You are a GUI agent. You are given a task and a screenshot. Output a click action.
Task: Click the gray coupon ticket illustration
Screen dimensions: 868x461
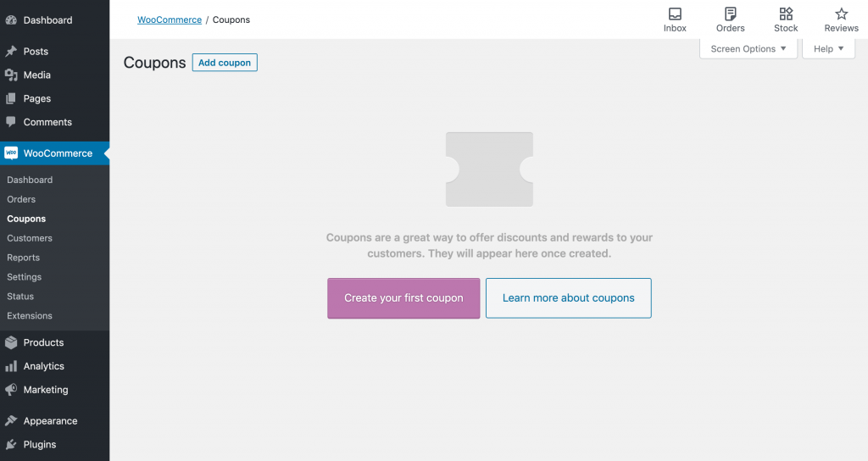pyautogui.click(x=489, y=169)
